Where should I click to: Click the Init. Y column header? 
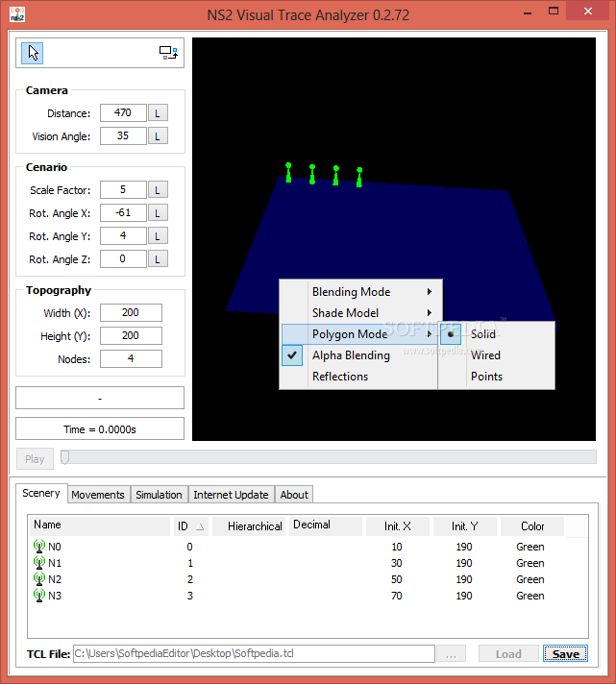click(x=464, y=526)
